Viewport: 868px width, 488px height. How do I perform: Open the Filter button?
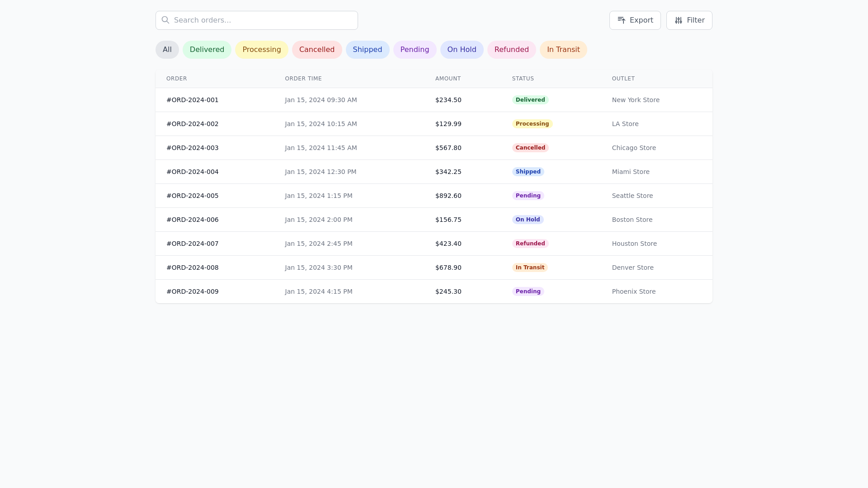[689, 20]
